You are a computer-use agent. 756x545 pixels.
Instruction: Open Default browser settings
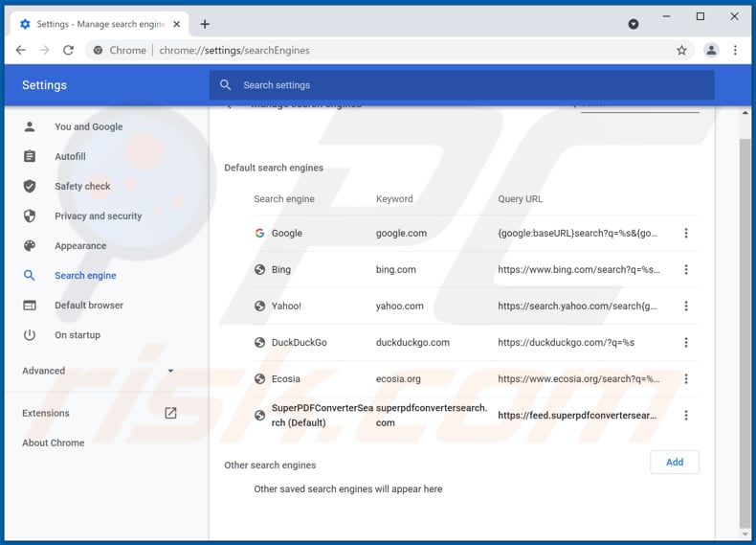89,306
